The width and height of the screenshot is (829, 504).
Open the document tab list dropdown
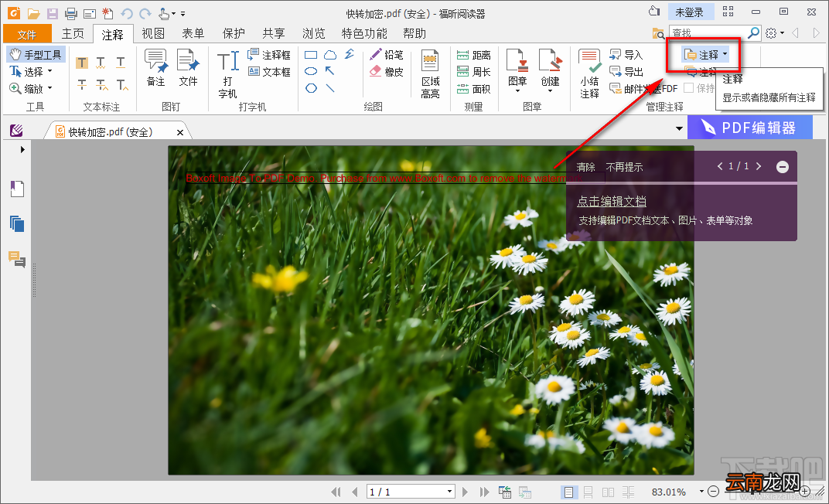click(680, 128)
